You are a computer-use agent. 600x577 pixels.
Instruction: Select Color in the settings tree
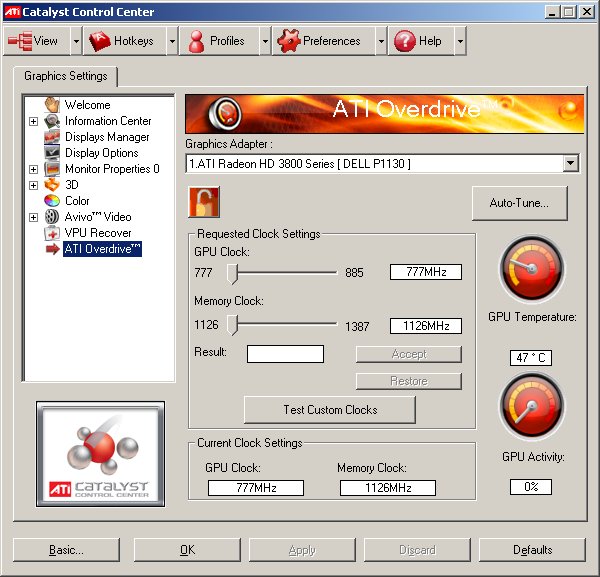(x=77, y=200)
